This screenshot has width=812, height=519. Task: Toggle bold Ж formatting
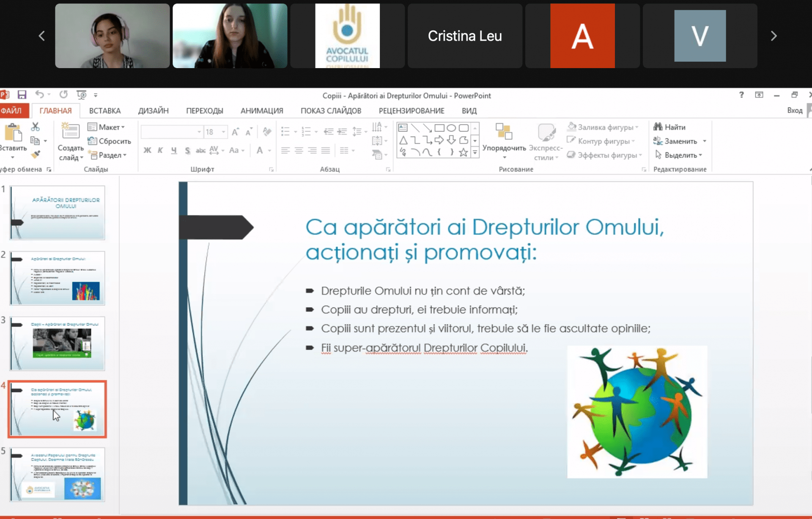click(x=147, y=150)
